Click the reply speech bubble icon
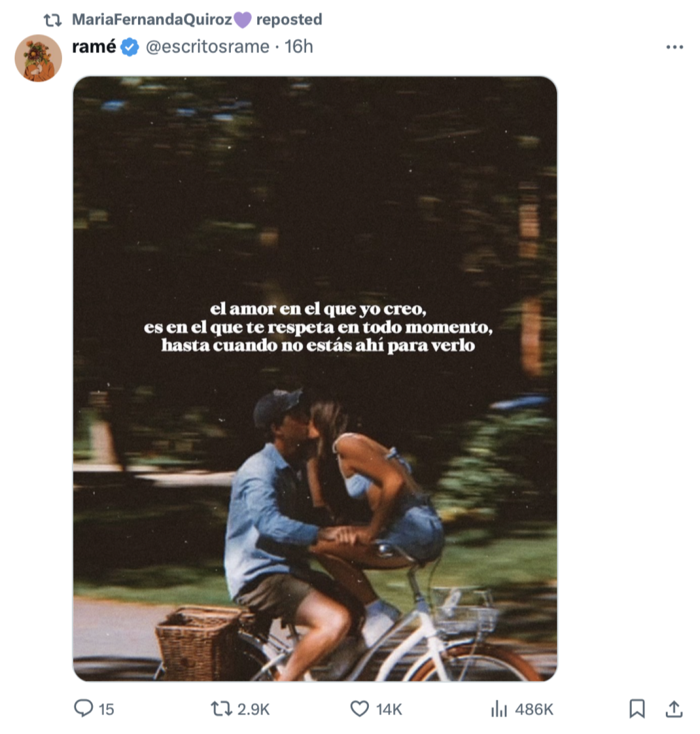The image size is (700, 734). pos(83,709)
